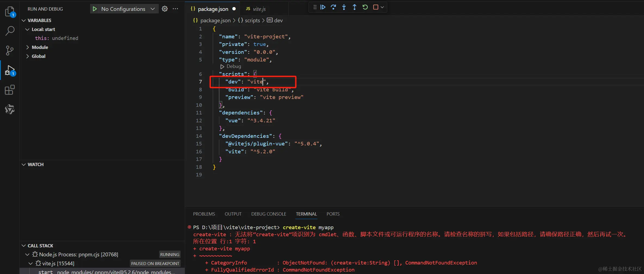Viewport: 644px width, 274px height.
Task: Grab the debug toolbar drag handle
Action: pos(315,7)
